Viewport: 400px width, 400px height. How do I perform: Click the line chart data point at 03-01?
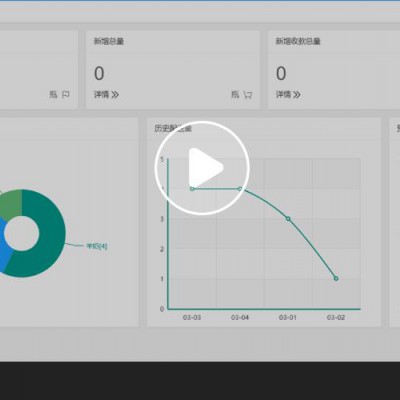click(288, 219)
